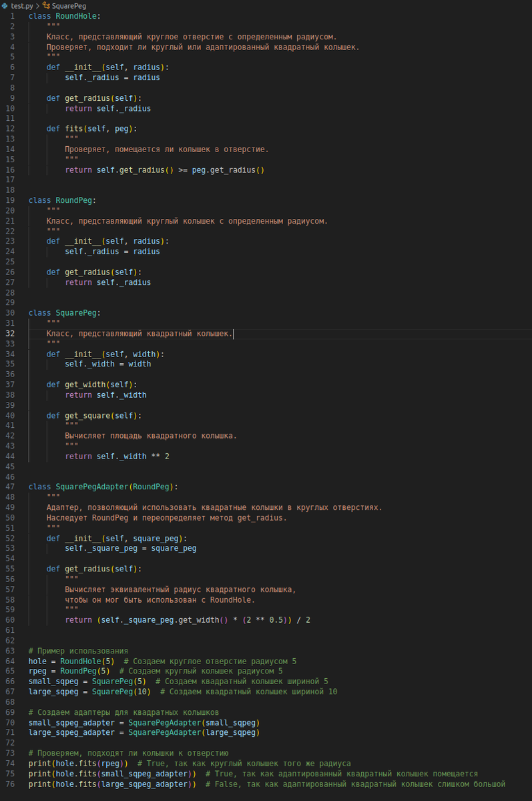Viewport: 532px width, 801px height.
Task: Click "get_radius" definition on line 55
Action: (x=87, y=569)
